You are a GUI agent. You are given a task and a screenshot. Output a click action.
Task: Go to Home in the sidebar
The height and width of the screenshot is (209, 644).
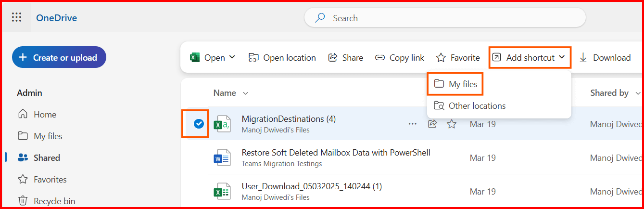(37, 115)
